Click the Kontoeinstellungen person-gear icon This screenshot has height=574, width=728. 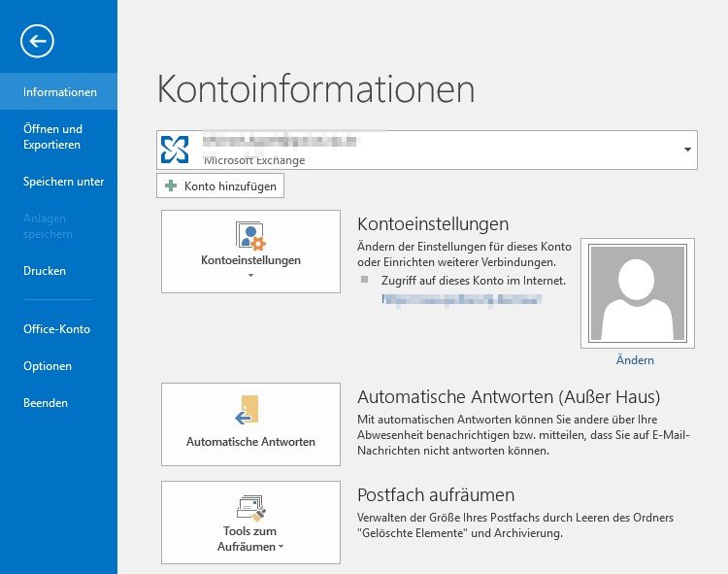(x=250, y=236)
